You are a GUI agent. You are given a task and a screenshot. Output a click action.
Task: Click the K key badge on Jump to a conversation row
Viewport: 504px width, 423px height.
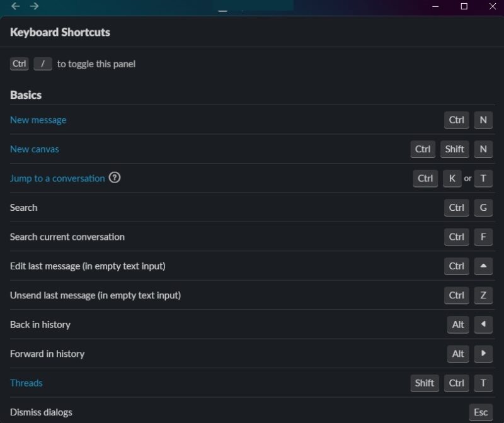(x=452, y=179)
